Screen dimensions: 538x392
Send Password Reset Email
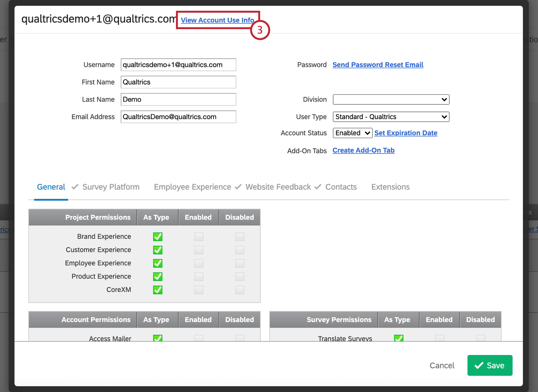(x=378, y=65)
